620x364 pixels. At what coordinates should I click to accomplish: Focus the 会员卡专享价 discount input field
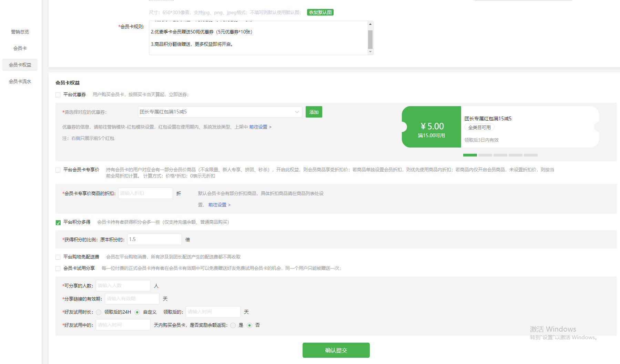click(x=145, y=193)
